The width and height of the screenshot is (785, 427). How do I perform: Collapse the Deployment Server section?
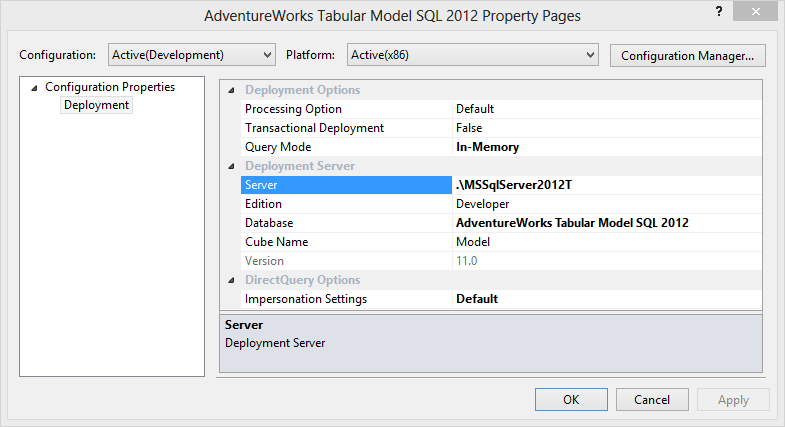coord(231,167)
